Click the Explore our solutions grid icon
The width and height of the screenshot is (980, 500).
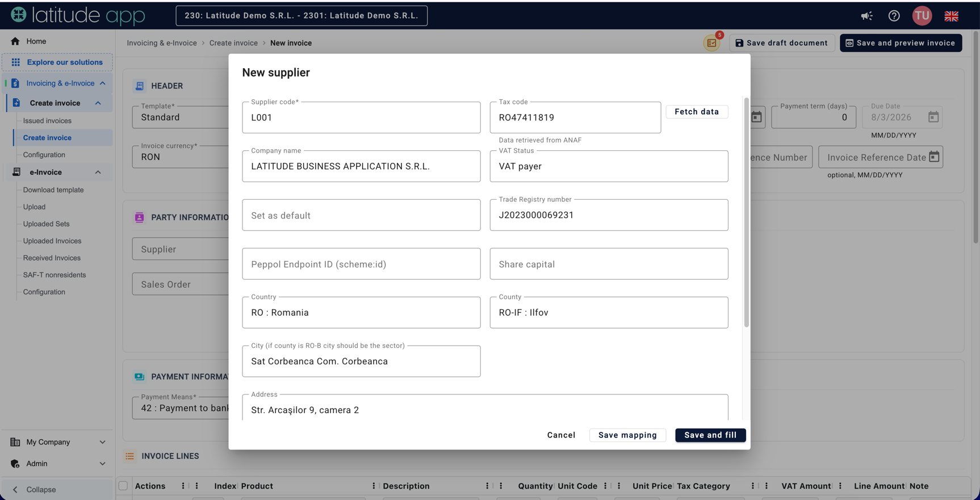[x=16, y=62]
